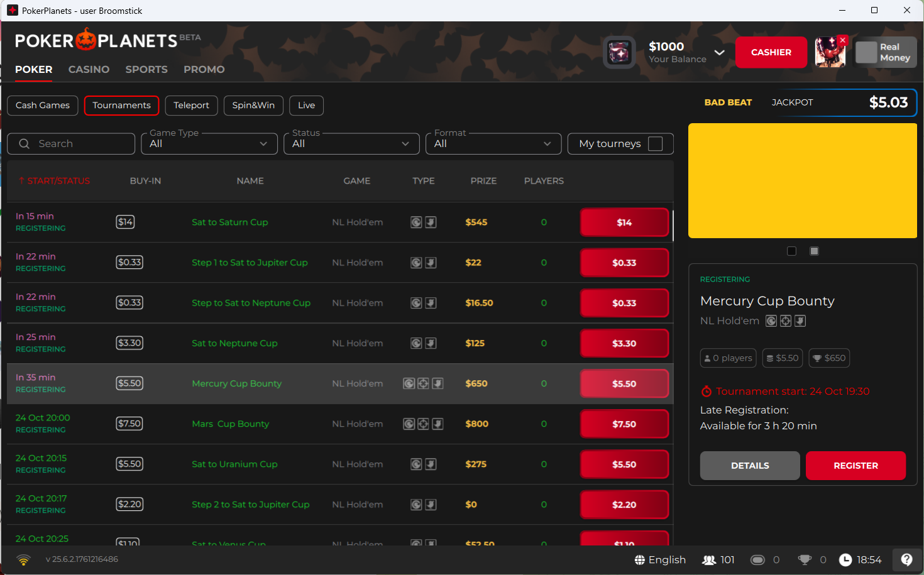
Task: Click the players online icon
Action: coord(709,560)
